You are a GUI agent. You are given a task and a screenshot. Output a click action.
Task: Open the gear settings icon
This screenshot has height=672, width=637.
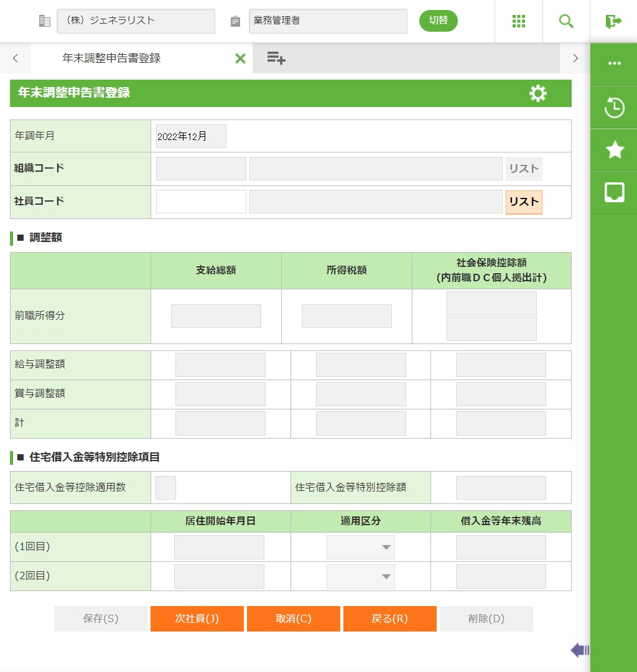tap(537, 93)
